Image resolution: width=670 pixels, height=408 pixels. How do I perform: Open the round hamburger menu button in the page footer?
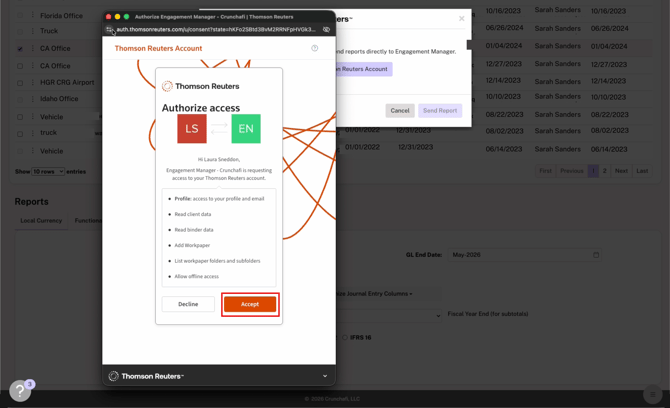tap(652, 394)
